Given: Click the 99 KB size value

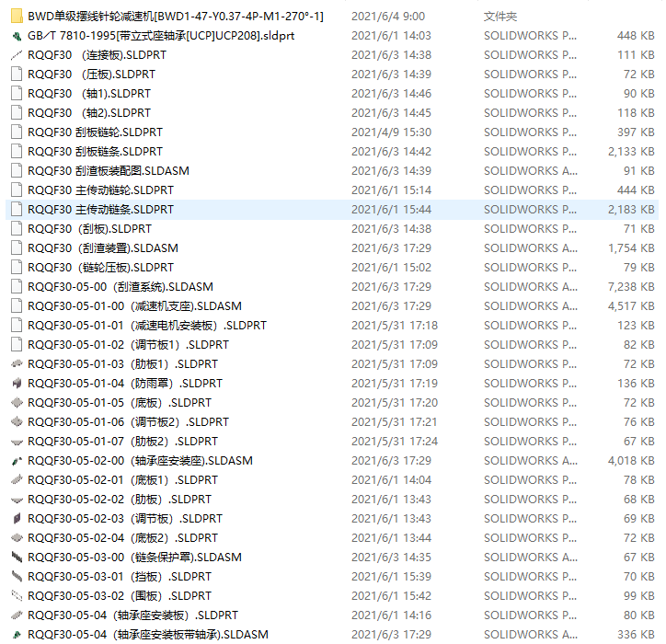Looking at the screenshot, I should [638, 596].
